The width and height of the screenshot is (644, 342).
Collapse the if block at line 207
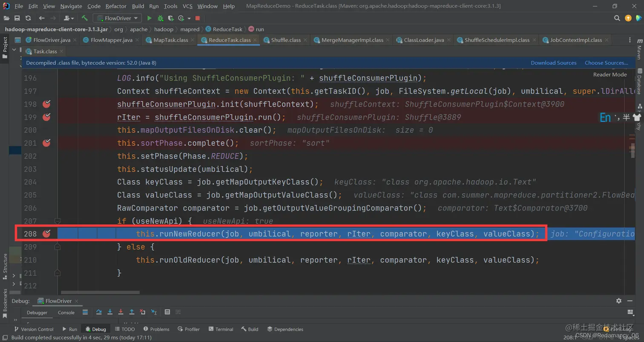[57, 221]
